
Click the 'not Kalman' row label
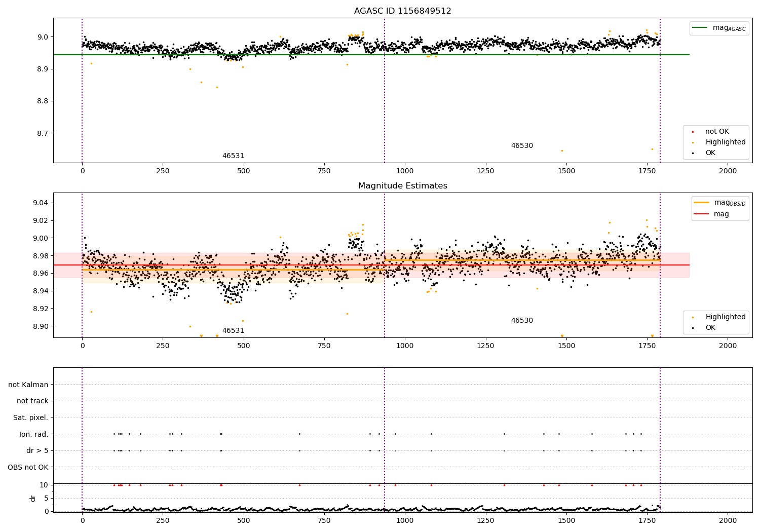(x=28, y=385)
